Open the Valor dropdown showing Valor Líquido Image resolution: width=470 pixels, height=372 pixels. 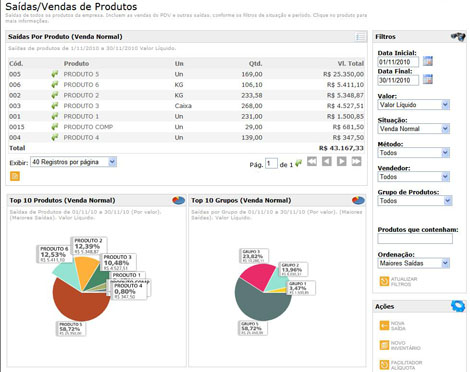(414, 105)
